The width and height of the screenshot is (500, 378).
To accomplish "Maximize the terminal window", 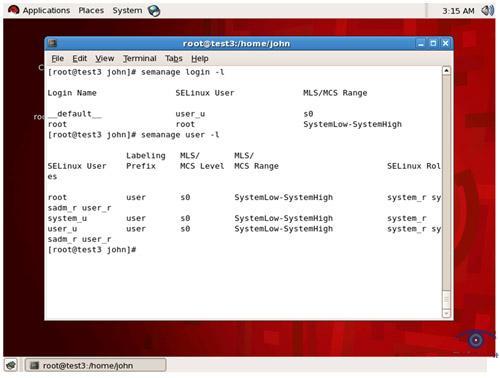I will pyautogui.click(x=433, y=43).
